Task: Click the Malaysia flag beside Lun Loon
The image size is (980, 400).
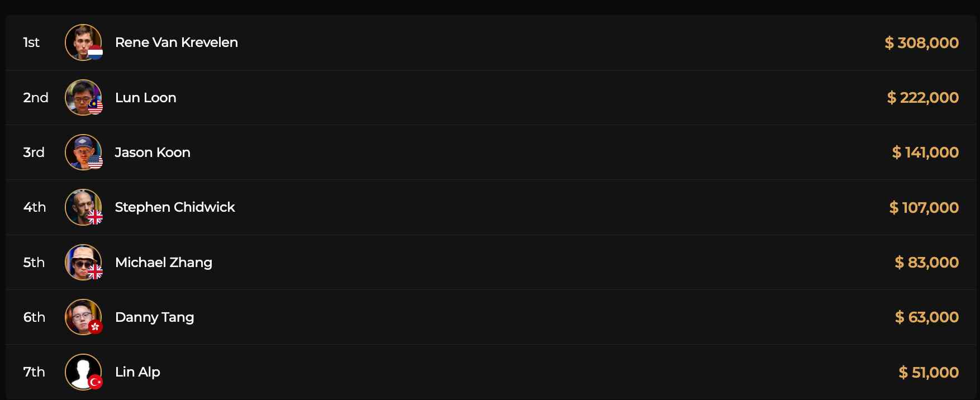Action: point(96,108)
